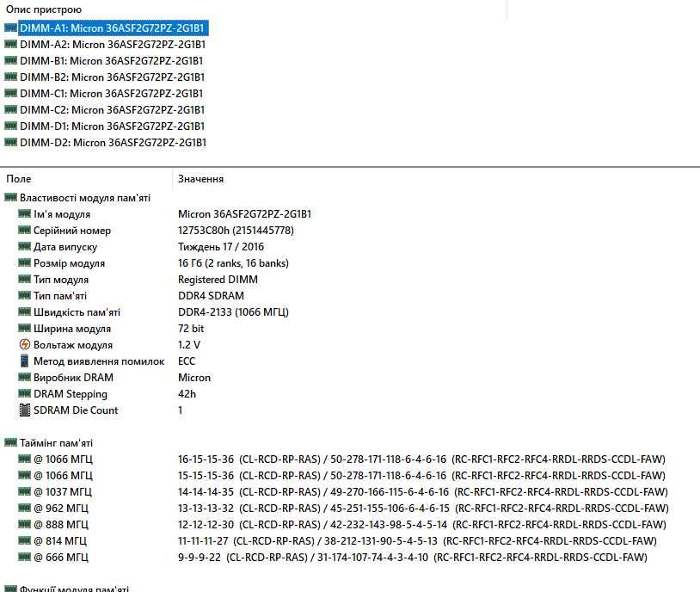The width and height of the screenshot is (700, 592).
Task: Click the ECC error detection value
Action: 187,361
